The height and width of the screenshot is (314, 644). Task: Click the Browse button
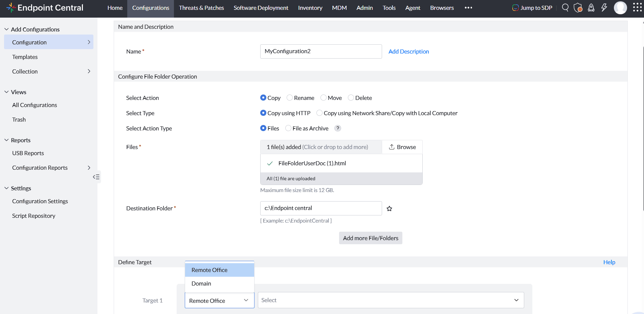[402, 147]
